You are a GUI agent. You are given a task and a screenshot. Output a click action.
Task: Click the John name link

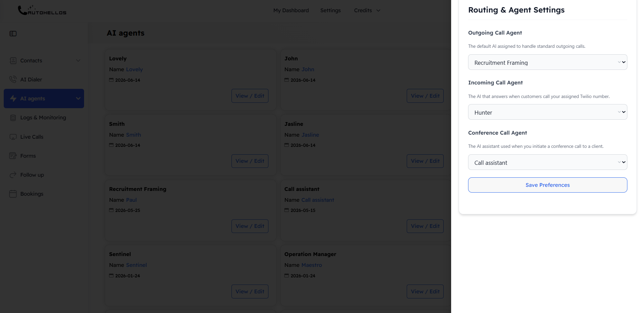click(308, 70)
